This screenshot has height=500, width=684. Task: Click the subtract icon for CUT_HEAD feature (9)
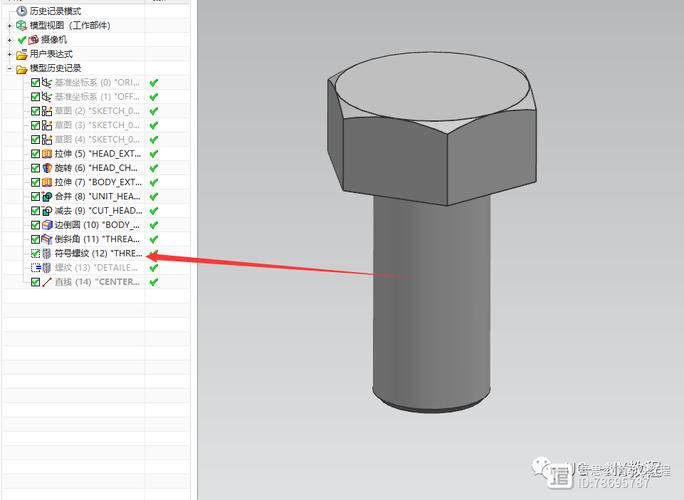[47, 211]
